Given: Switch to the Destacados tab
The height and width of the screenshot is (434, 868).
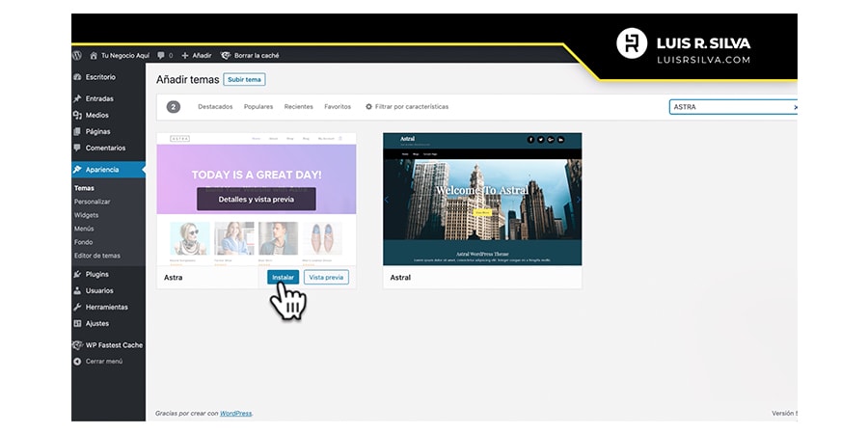Looking at the screenshot, I should click(x=215, y=107).
